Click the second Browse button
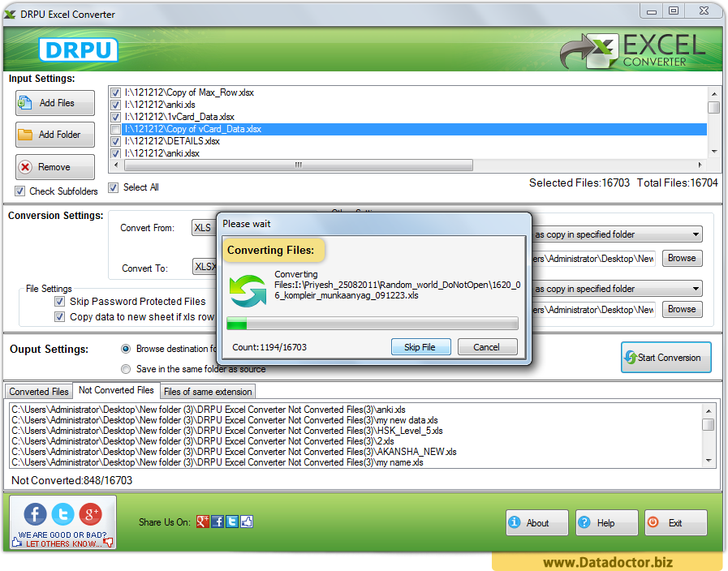The width and height of the screenshot is (728, 571). [682, 309]
